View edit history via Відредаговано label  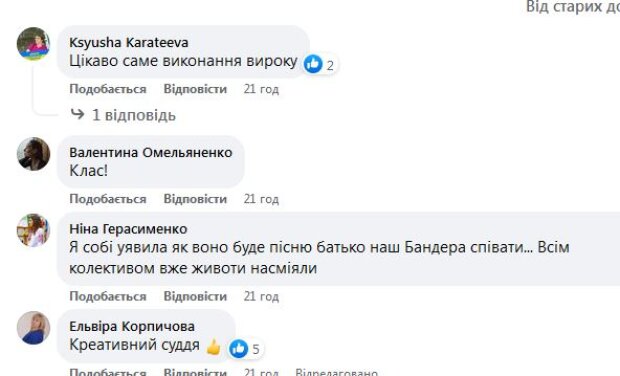pos(336,372)
